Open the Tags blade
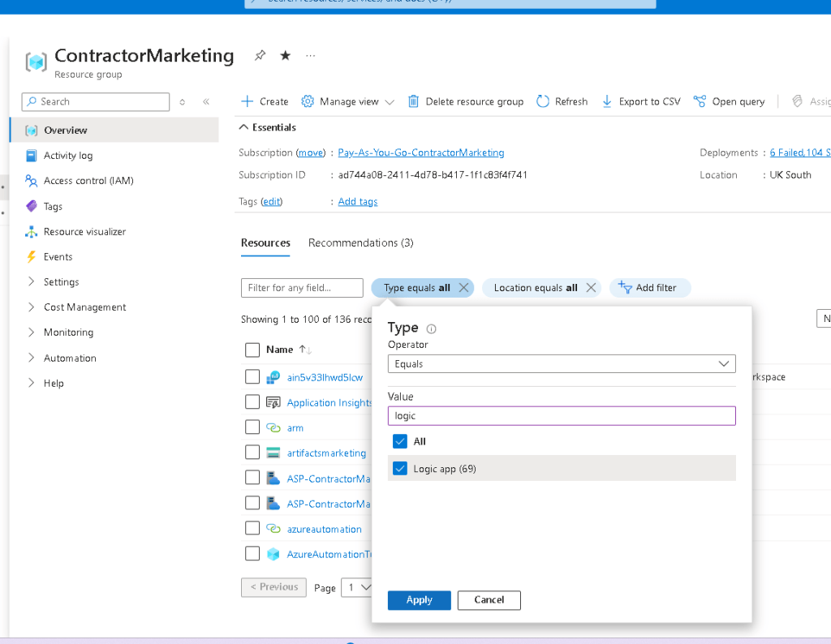This screenshot has width=831, height=644. 53,206
